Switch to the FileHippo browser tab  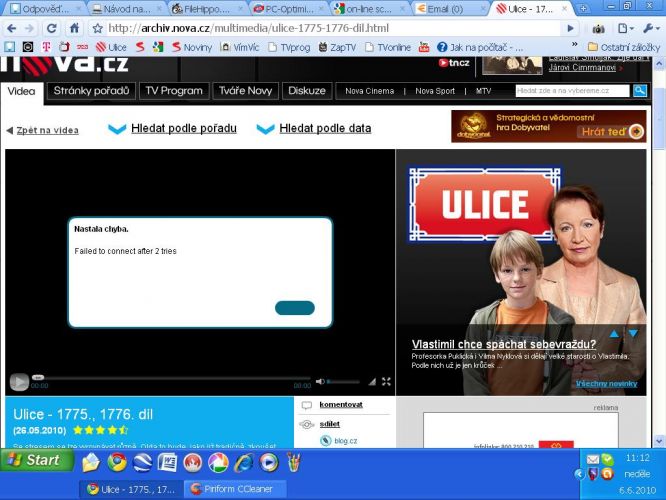(x=208, y=8)
